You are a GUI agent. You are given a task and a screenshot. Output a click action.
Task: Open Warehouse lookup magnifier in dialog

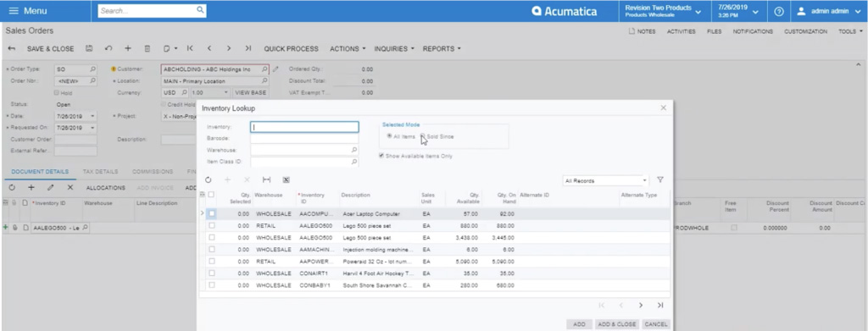[x=354, y=150]
